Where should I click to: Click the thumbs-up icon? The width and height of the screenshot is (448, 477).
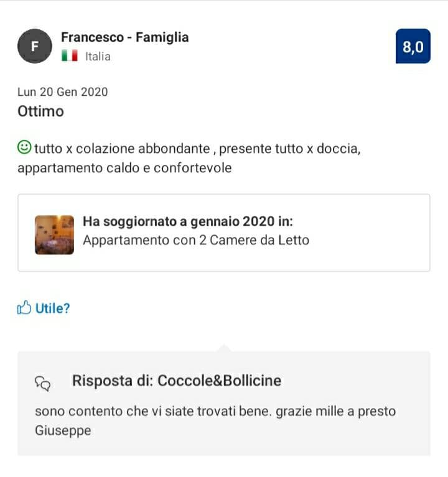[24, 308]
